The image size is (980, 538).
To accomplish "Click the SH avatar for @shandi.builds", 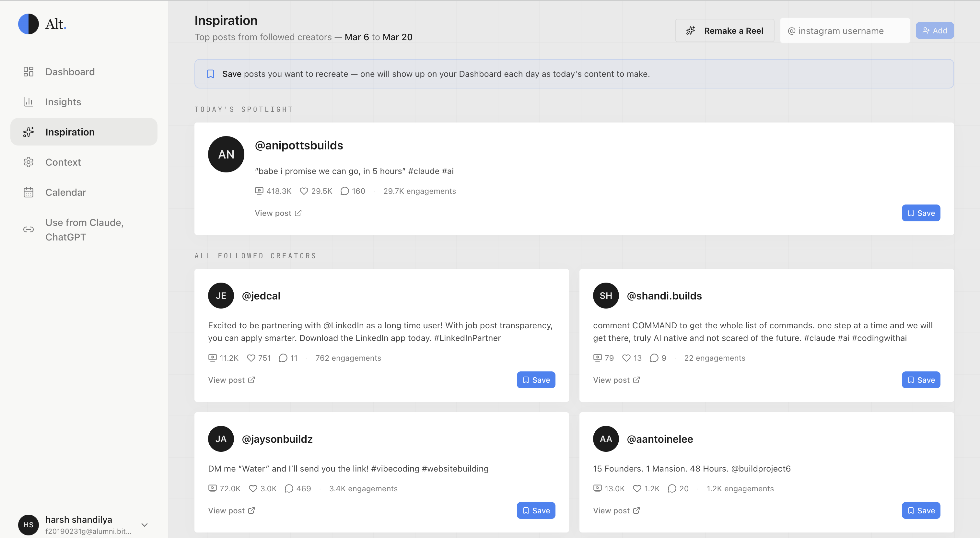I will click(x=606, y=296).
